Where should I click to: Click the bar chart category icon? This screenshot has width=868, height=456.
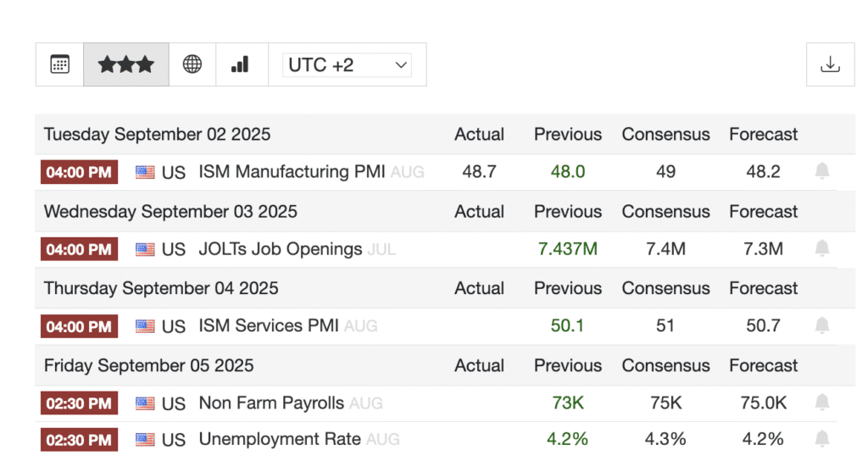click(x=240, y=64)
